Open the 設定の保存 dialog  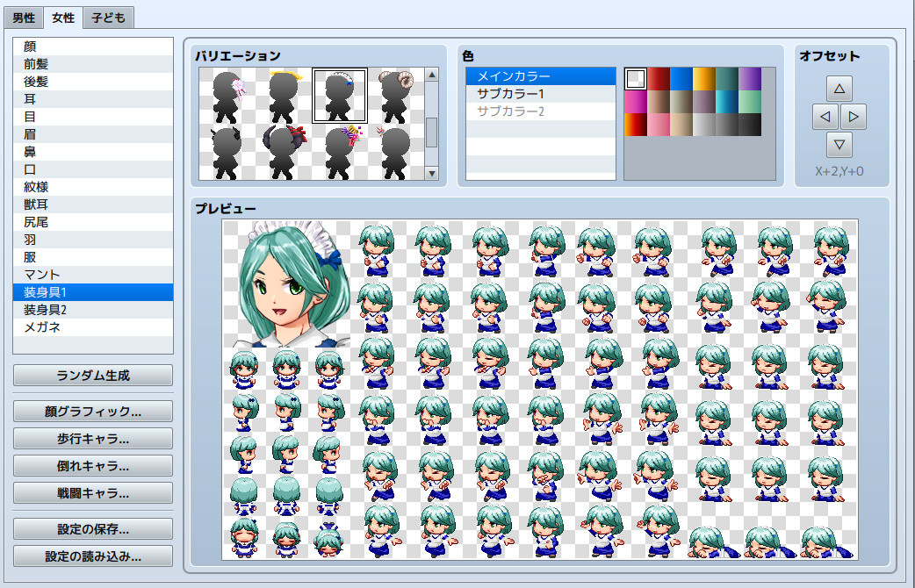pyautogui.click(x=92, y=528)
